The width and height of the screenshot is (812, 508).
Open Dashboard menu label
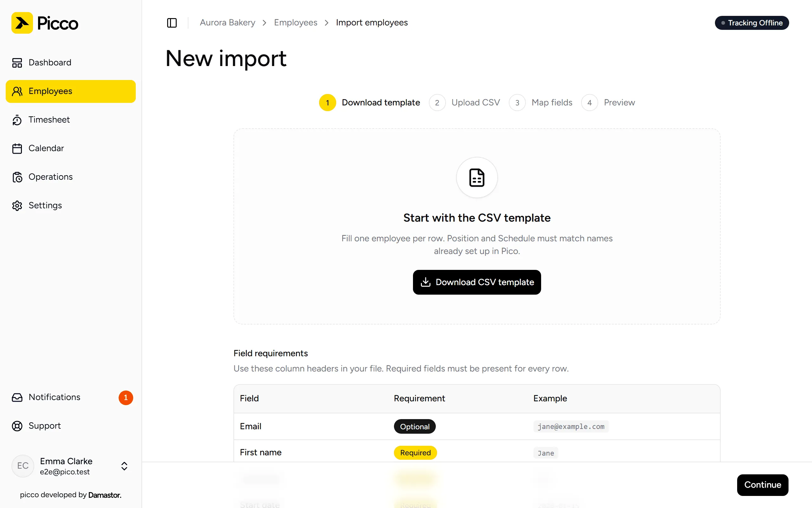pos(50,63)
